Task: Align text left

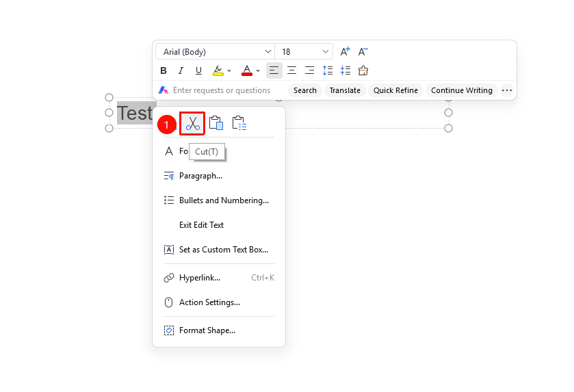Action: click(274, 70)
